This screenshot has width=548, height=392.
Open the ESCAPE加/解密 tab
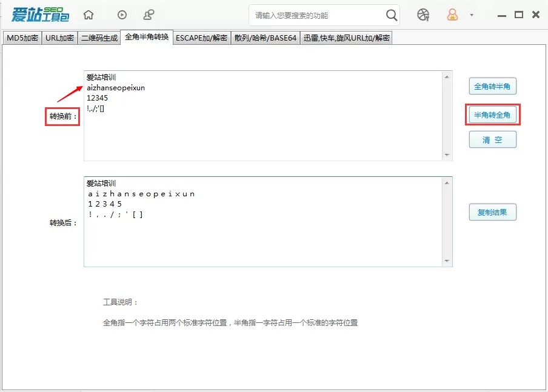click(202, 38)
